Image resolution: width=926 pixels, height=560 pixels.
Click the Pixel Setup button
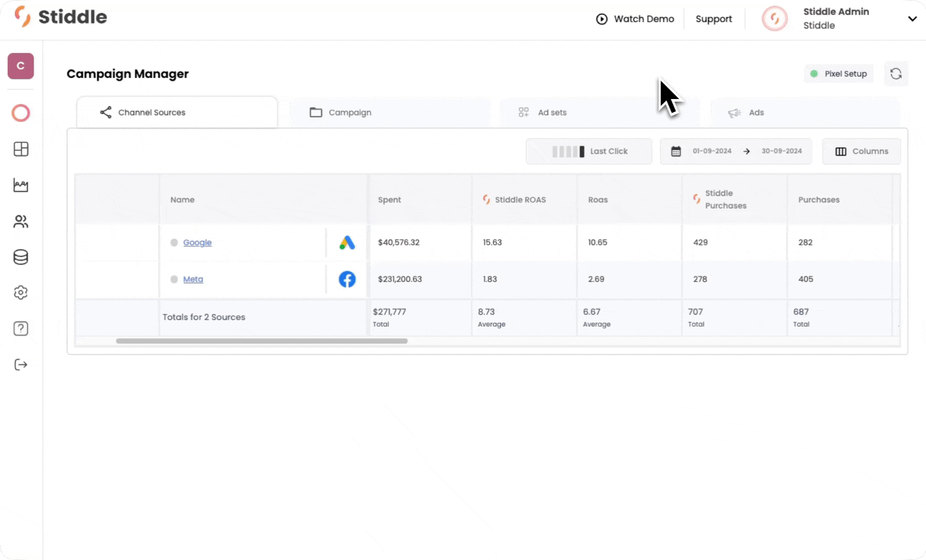(839, 74)
